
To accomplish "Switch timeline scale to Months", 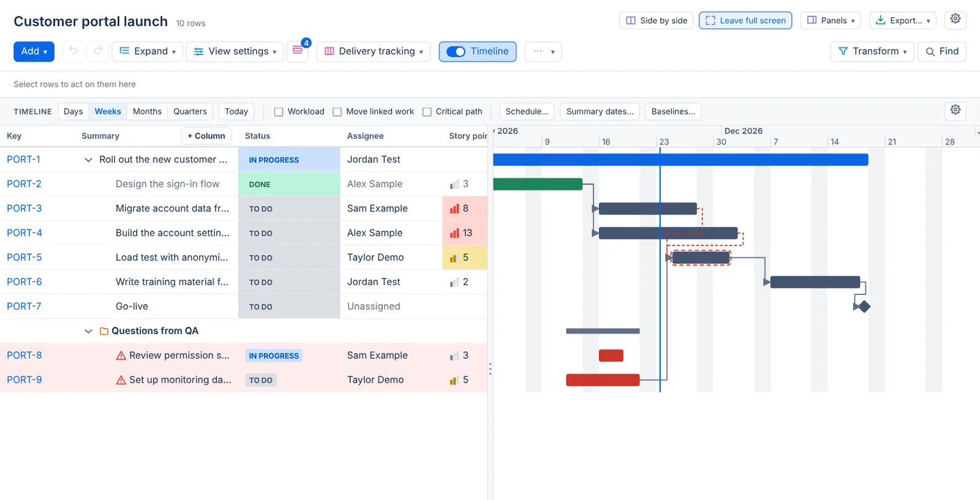I will [147, 111].
